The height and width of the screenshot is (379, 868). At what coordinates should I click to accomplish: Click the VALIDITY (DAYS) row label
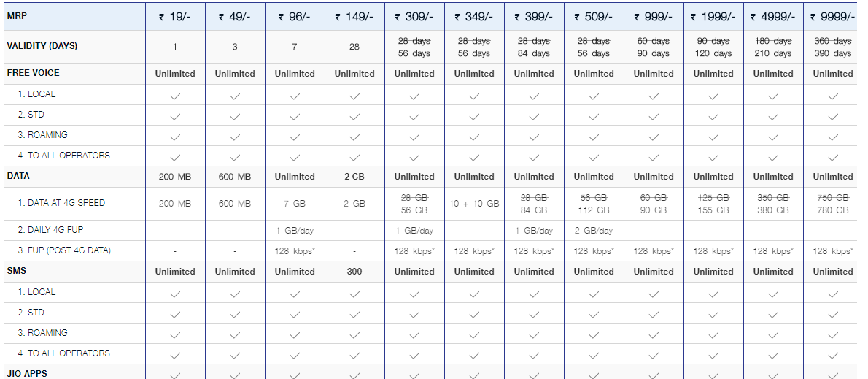tap(42, 46)
